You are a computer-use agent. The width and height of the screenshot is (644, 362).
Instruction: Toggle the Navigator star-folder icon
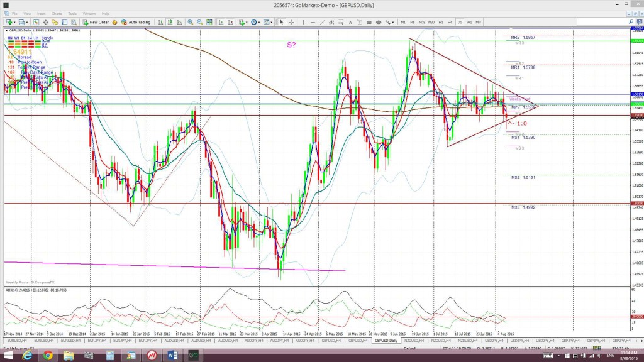tap(55, 22)
